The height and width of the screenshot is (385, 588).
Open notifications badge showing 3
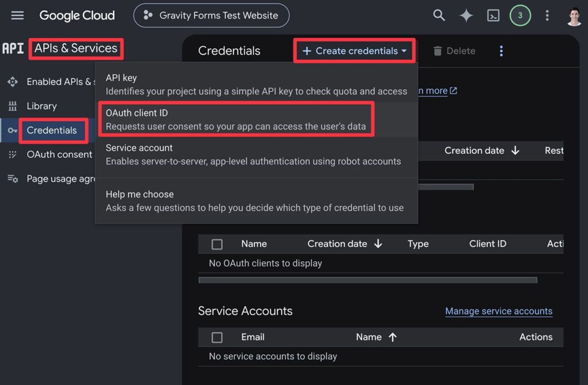click(x=520, y=15)
